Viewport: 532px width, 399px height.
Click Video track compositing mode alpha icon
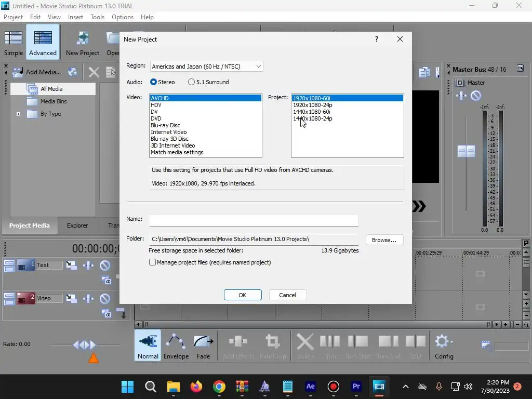(x=106, y=313)
